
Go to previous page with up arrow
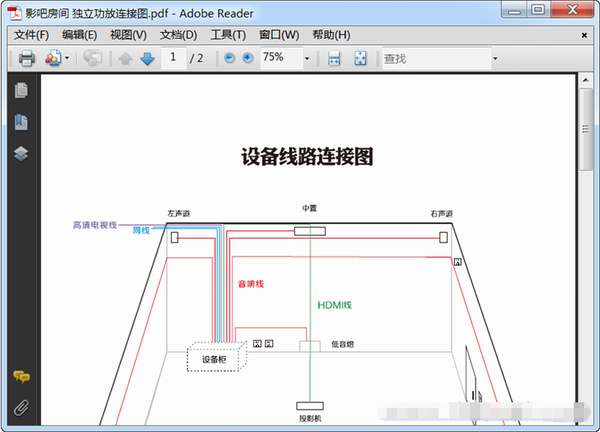[125, 59]
